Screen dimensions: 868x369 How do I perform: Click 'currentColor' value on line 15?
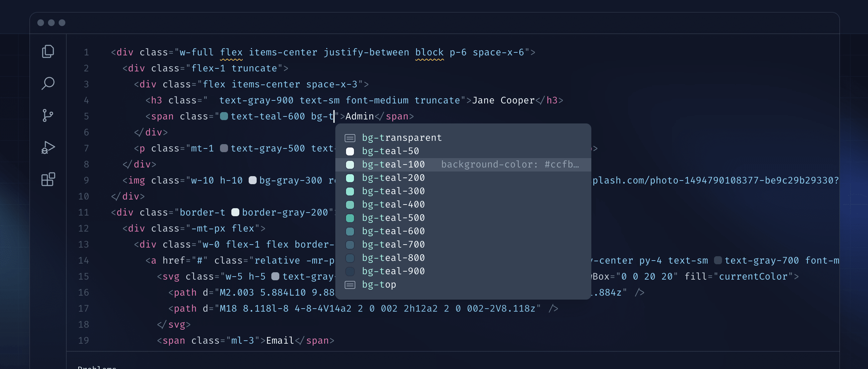click(753, 277)
